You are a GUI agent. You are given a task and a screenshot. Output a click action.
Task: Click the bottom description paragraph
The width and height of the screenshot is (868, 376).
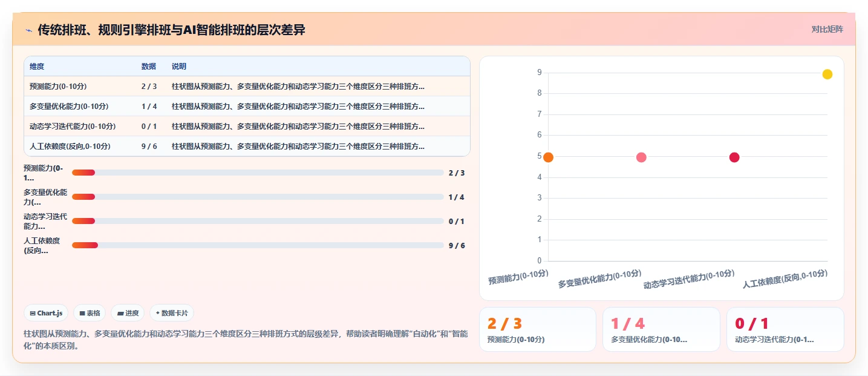[x=246, y=340]
